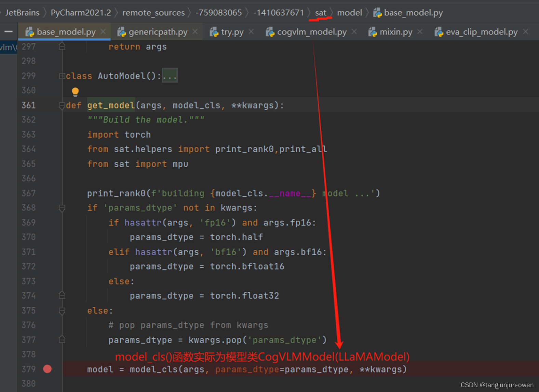Close the eva_clip_model.py tab
The height and width of the screenshot is (392, 539).
click(526, 32)
